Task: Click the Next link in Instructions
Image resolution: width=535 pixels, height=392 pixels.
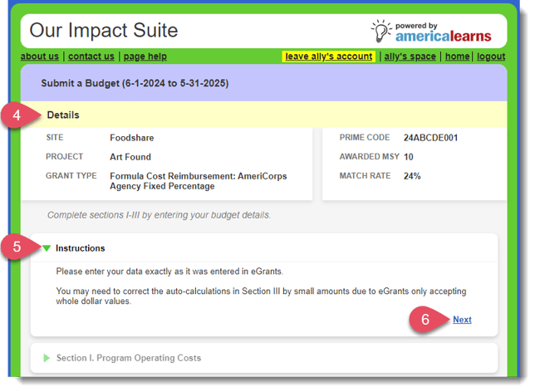Action: tap(462, 320)
